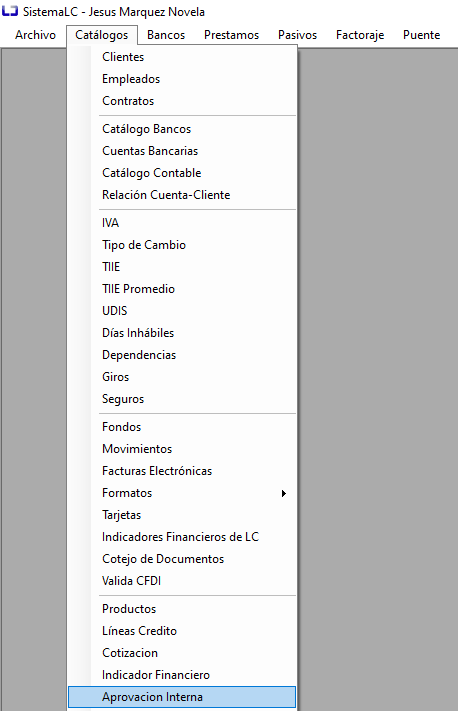Viewport: 458px width, 711px height.
Task: Select Clientes from the Catálogos menu
Action: pos(182,57)
